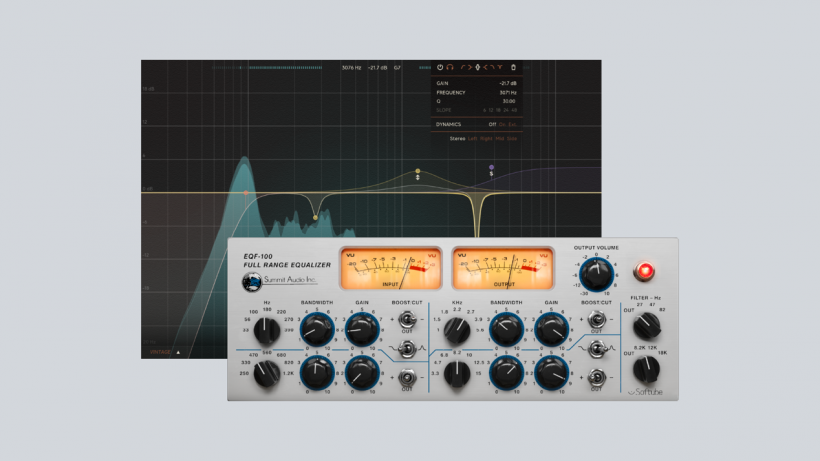Viewport: 820px width, 461px height.
Task: Click the Q value 30.00
Action: click(x=509, y=101)
